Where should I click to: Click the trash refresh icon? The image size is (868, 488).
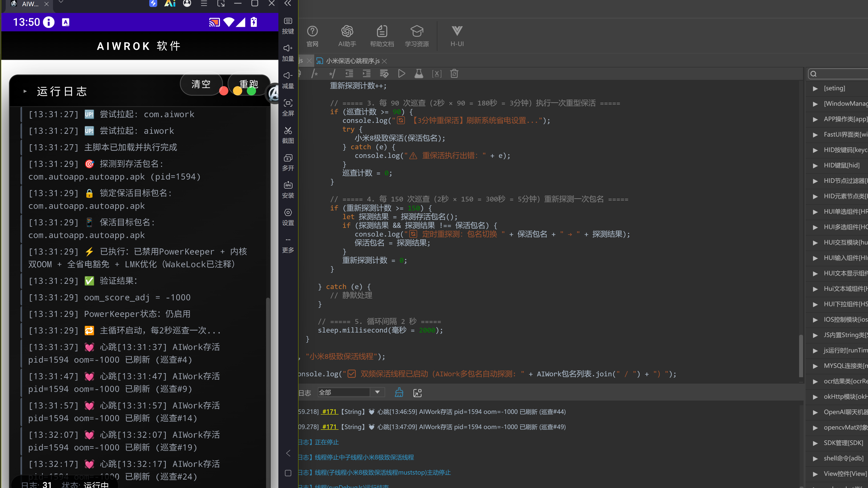pyautogui.click(x=454, y=74)
